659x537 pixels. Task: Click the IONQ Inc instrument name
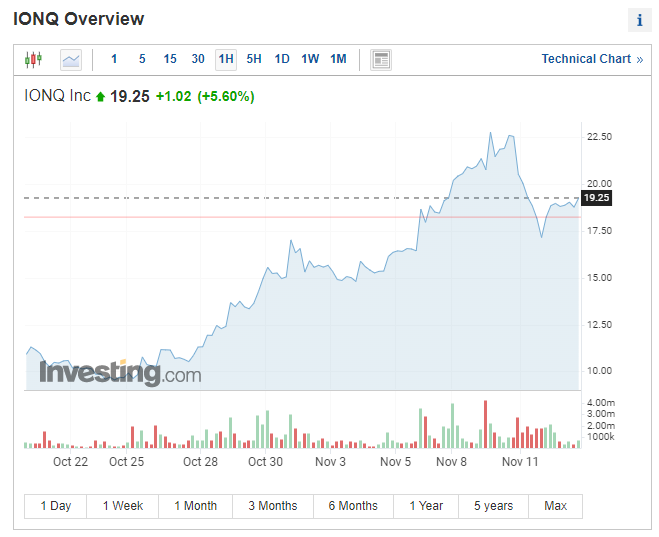(x=57, y=96)
